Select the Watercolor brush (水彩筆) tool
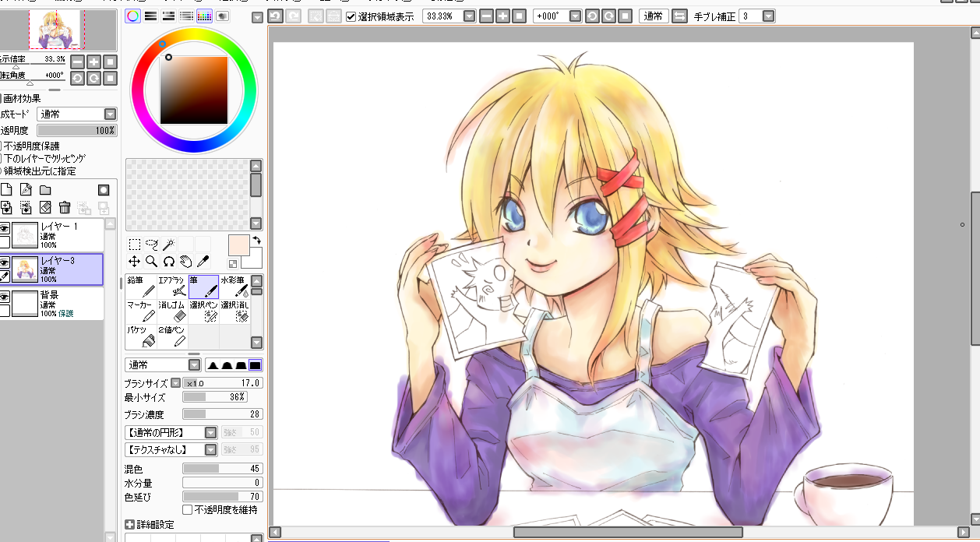This screenshot has width=980, height=542. click(234, 287)
